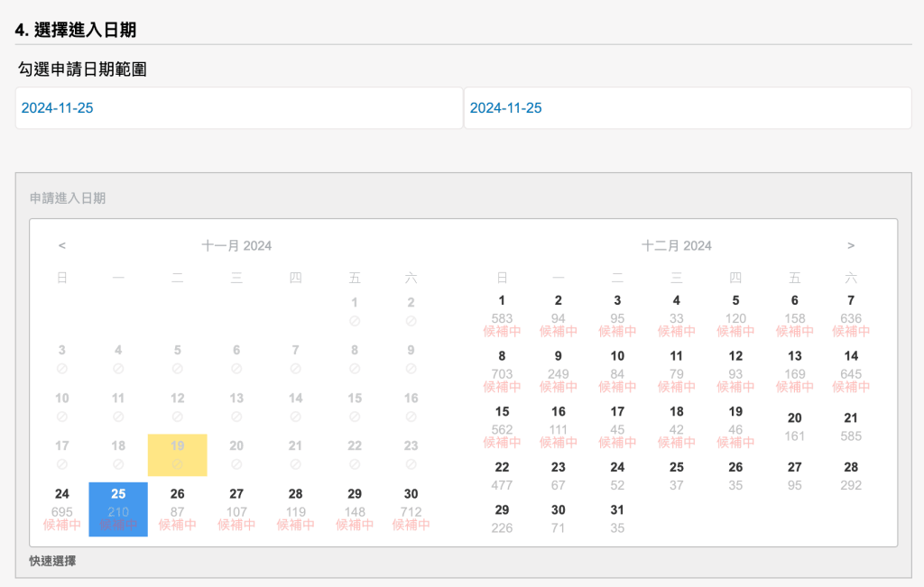The width and height of the screenshot is (924, 587).
Task: Choose December 25 with 37 applicants
Action: click(677, 476)
